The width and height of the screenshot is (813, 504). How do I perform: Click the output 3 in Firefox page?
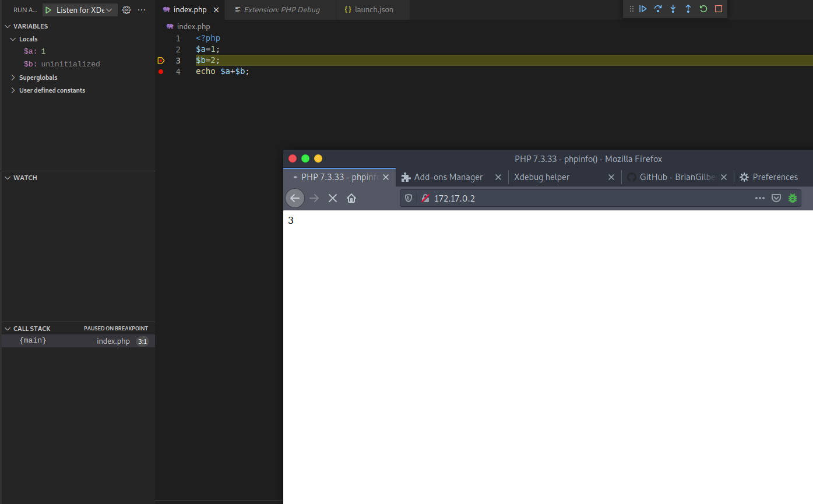point(291,221)
